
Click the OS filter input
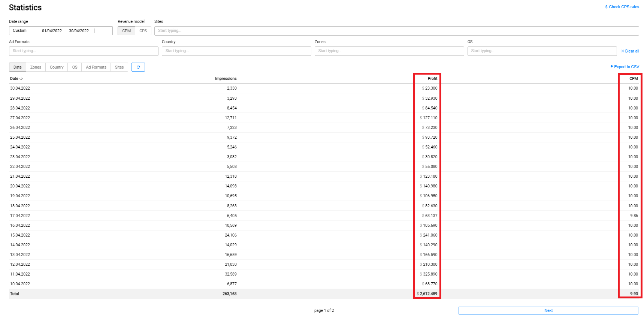click(x=542, y=51)
